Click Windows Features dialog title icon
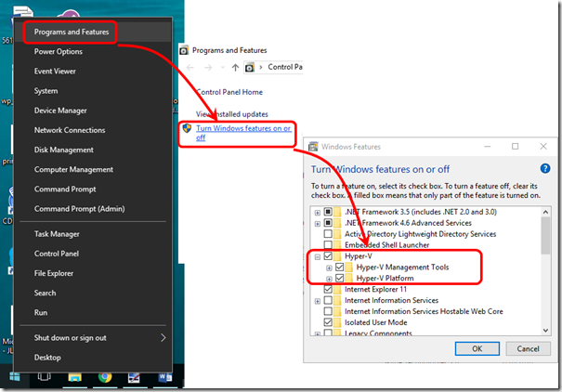Viewport: 562px width, 392px height. click(313, 147)
